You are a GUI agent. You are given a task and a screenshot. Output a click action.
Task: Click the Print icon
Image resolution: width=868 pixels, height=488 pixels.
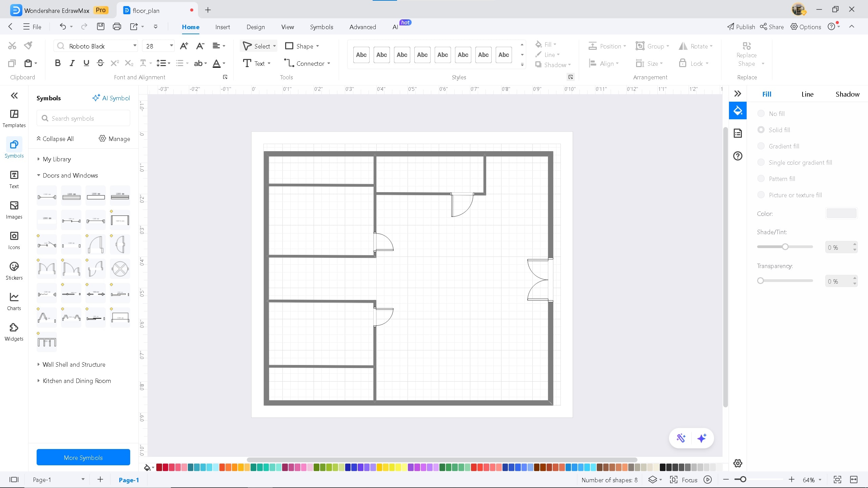point(117,26)
